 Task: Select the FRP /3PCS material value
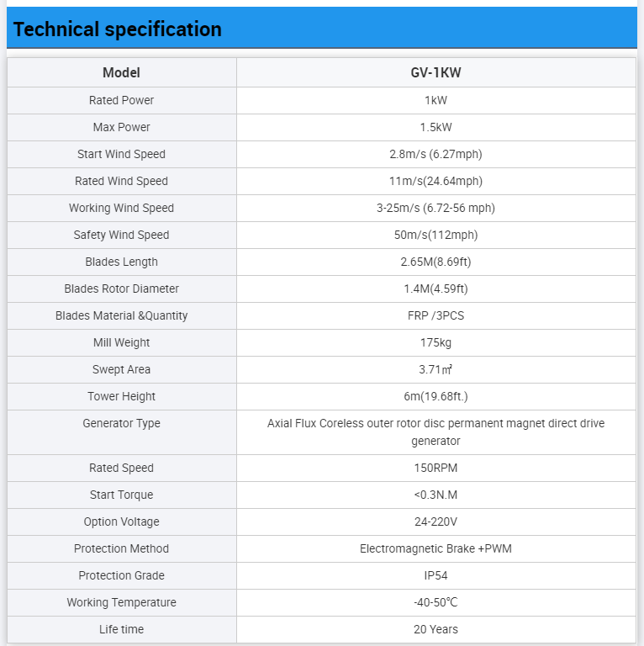pos(435,315)
